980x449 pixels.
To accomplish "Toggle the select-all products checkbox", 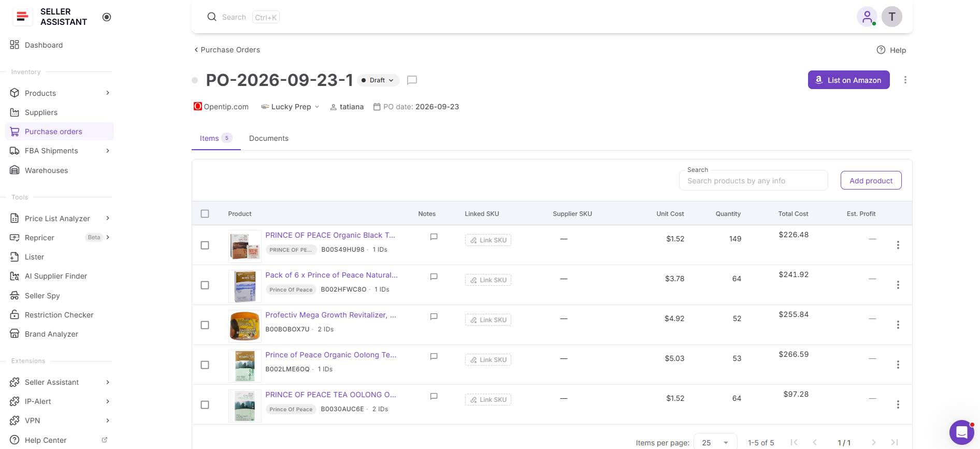I will [205, 214].
